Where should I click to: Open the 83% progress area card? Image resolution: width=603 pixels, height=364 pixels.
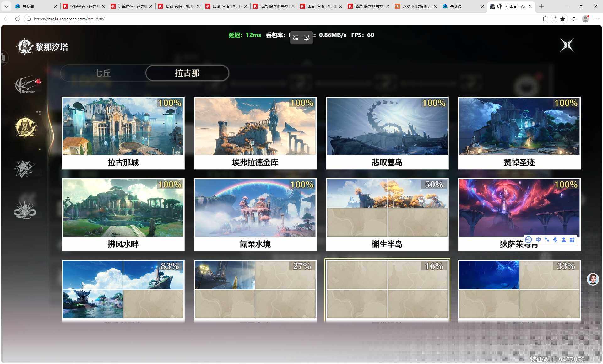[123, 291]
